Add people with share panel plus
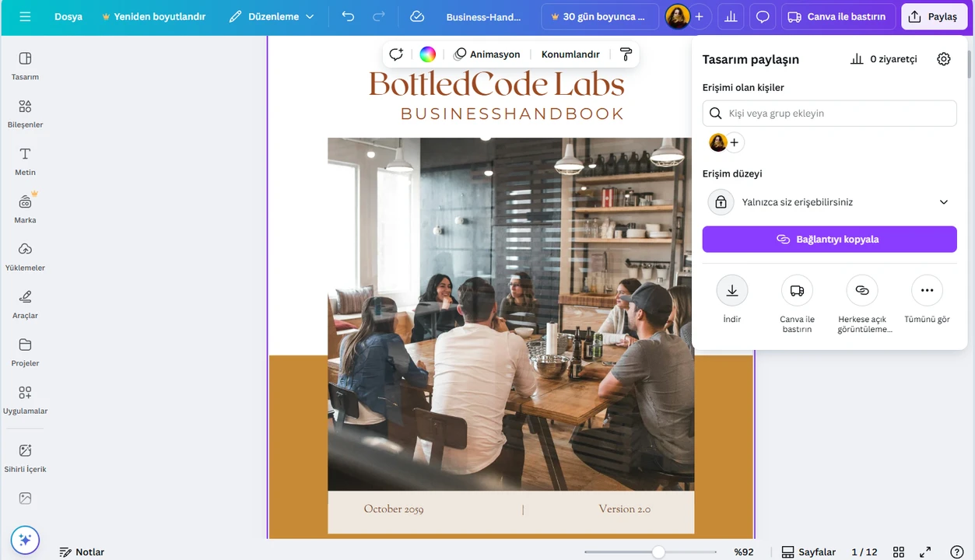This screenshot has height=560, width=975. tap(734, 142)
